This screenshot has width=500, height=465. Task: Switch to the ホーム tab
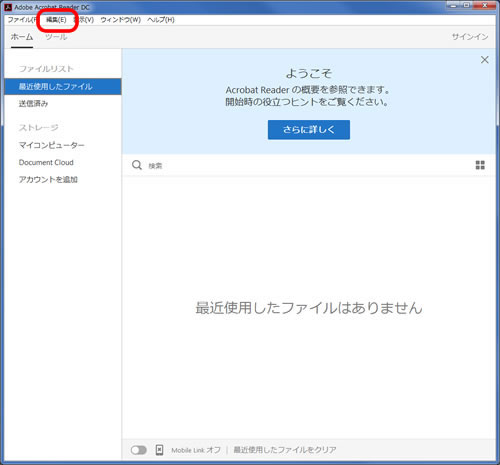[22, 37]
